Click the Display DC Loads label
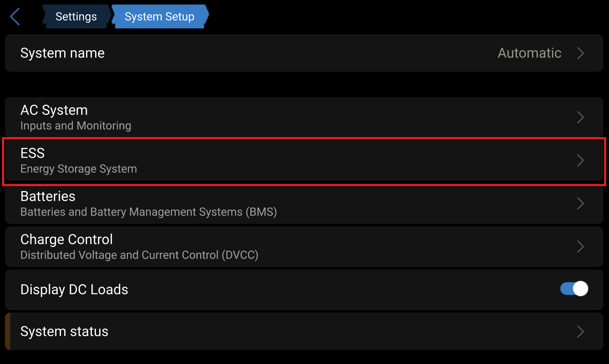This screenshot has width=609, height=364. [74, 289]
